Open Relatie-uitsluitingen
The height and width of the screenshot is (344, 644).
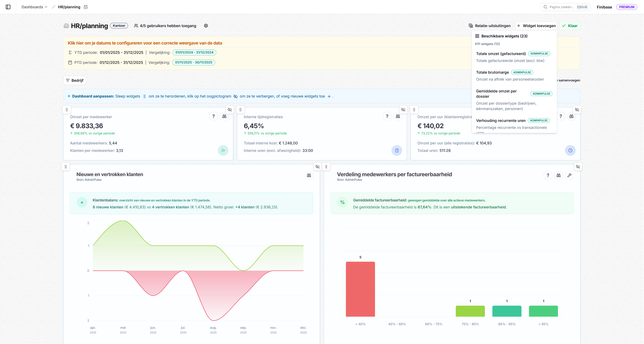pos(489,26)
